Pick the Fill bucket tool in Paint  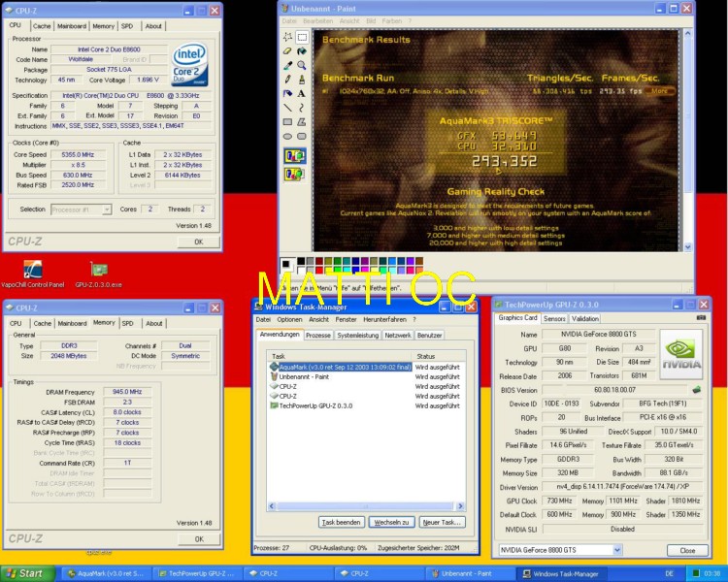click(x=302, y=51)
